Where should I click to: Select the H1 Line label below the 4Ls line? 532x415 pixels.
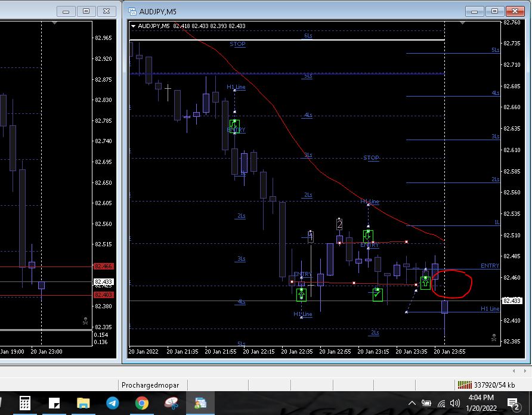[302, 314]
